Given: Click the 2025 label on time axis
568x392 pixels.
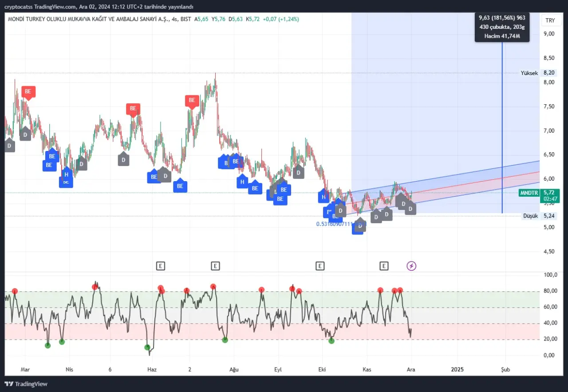Looking at the screenshot, I should pos(457,369).
